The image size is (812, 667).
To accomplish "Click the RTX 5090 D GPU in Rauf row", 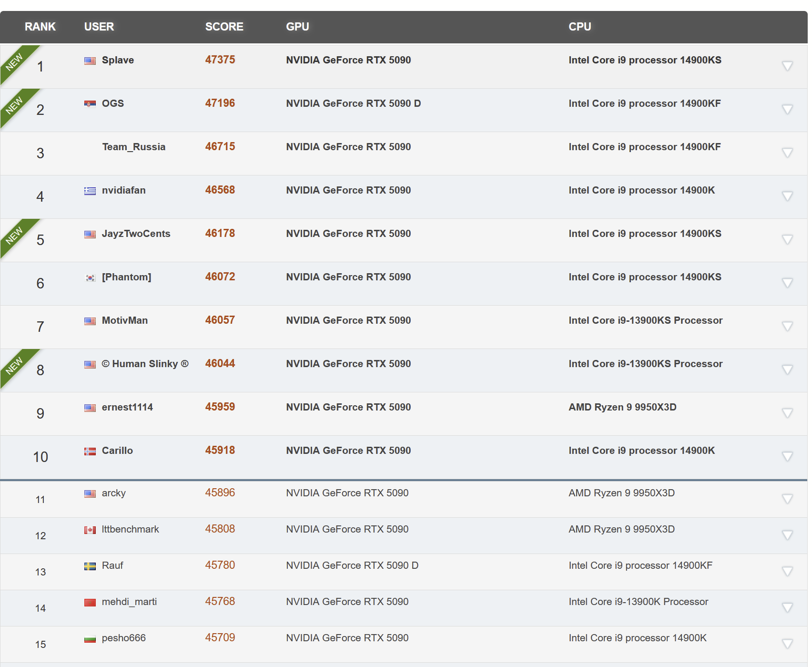I will 352,565.
